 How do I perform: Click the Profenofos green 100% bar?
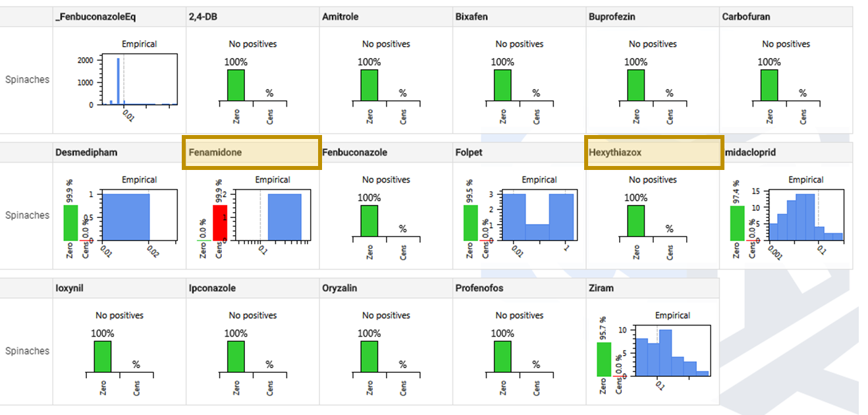[502, 356]
